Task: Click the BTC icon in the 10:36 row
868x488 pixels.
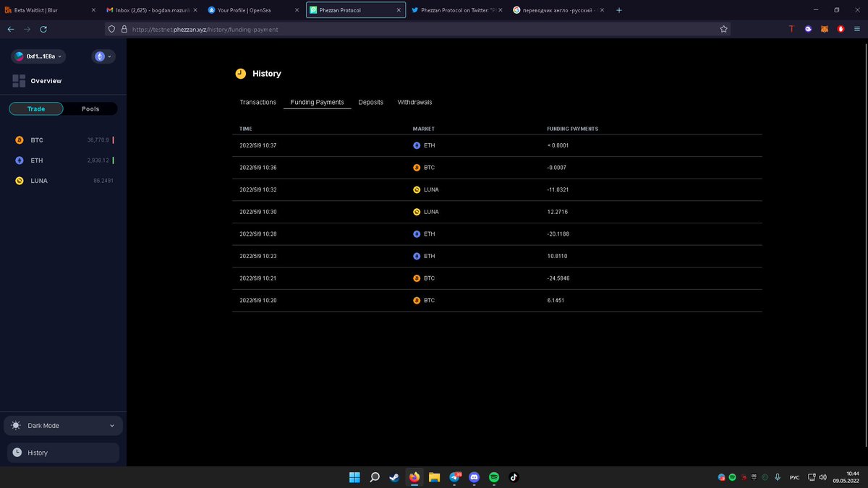Action: point(417,168)
